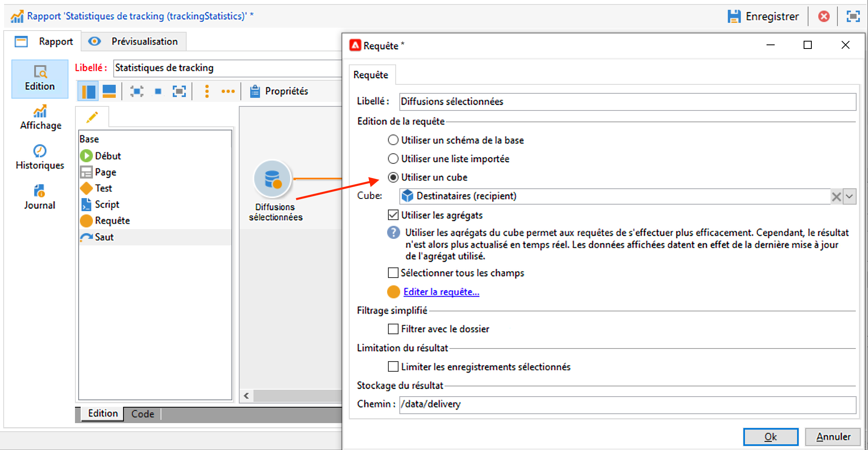Click the Enregistrer save icon

[734, 16]
